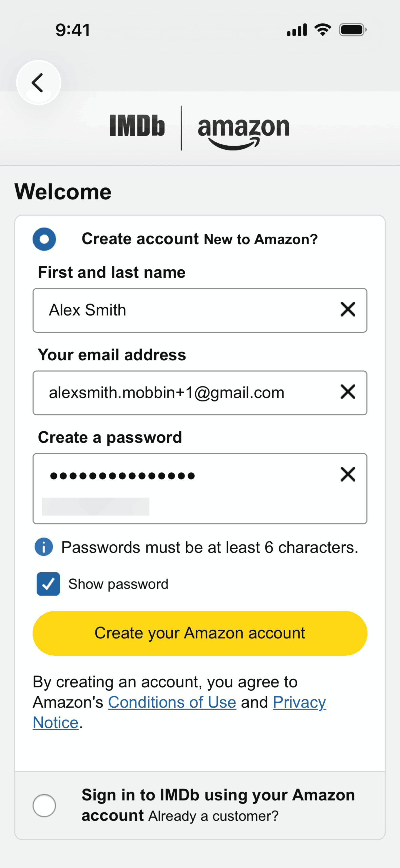This screenshot has width=400, height=868.
Task: Select the Create account radio button
Action: click(x=44, y=239)
